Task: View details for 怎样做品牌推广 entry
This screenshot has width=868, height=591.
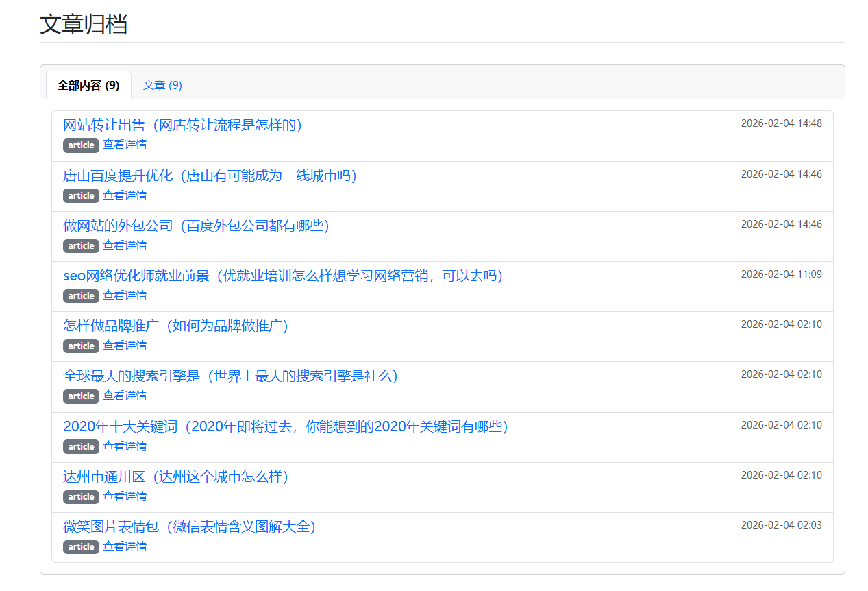Action: (125, 346)
